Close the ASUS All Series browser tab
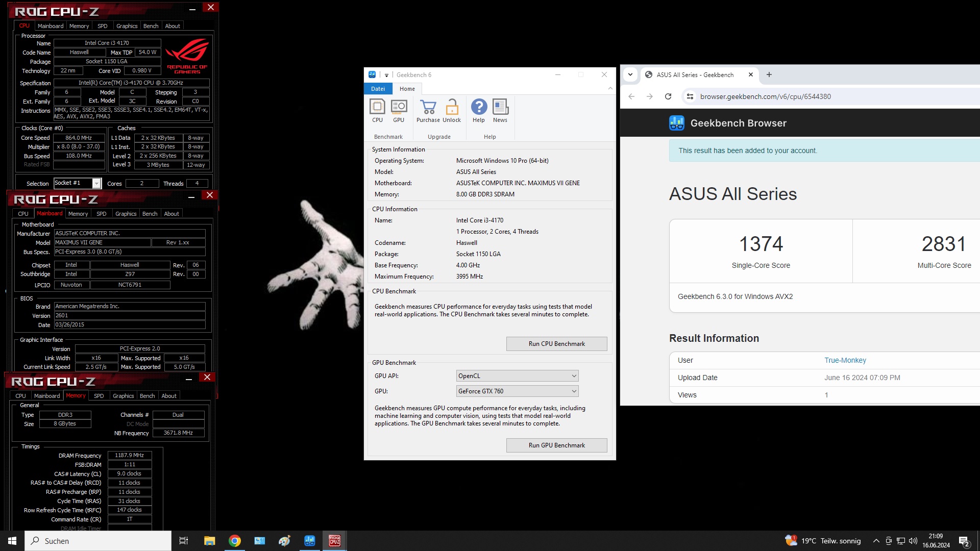This screenshot has width=980, height=551. pyautogui.click(x=751, y=74)
